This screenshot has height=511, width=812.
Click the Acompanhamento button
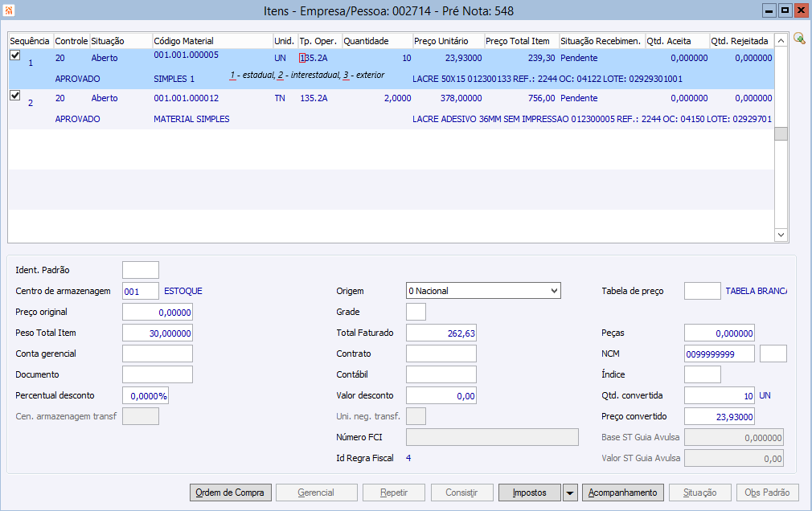623,493
